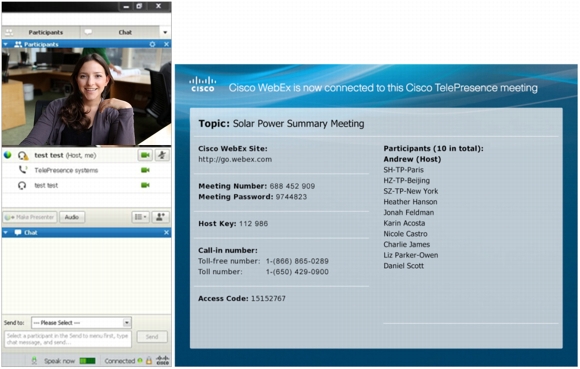The width and height of the screenshot is (580, 369).
Task: Click the Make Presenter button
Action: 30,217
